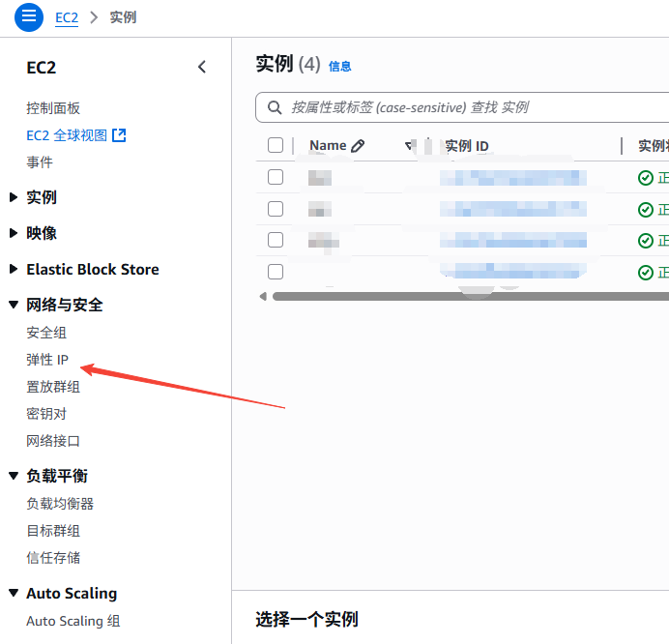669x644 pixels.
Task: Expand the 实例 section in the sidebar
Action: (14, 197)
